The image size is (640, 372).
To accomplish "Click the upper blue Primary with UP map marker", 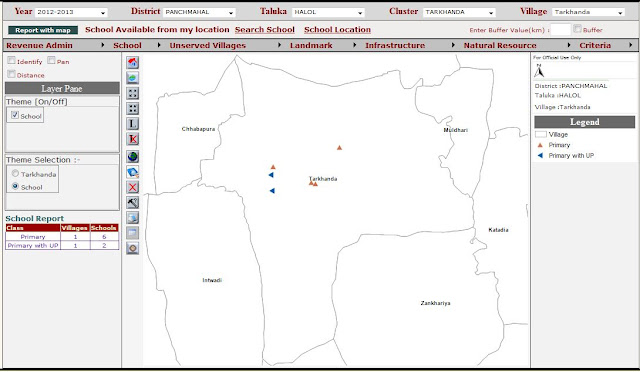I will click(271, 175).
